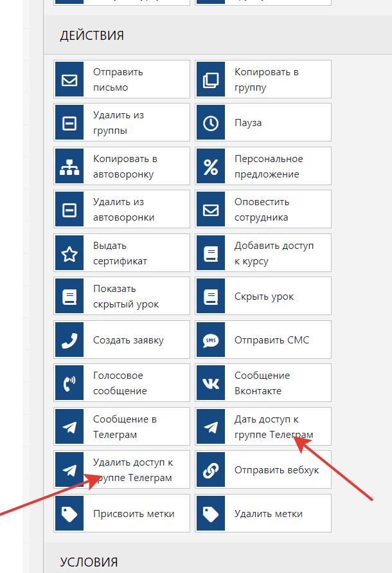This screenshot has height=573, width=392.
Task: Choose Удалить из группы action
Action: click(122, 123)
